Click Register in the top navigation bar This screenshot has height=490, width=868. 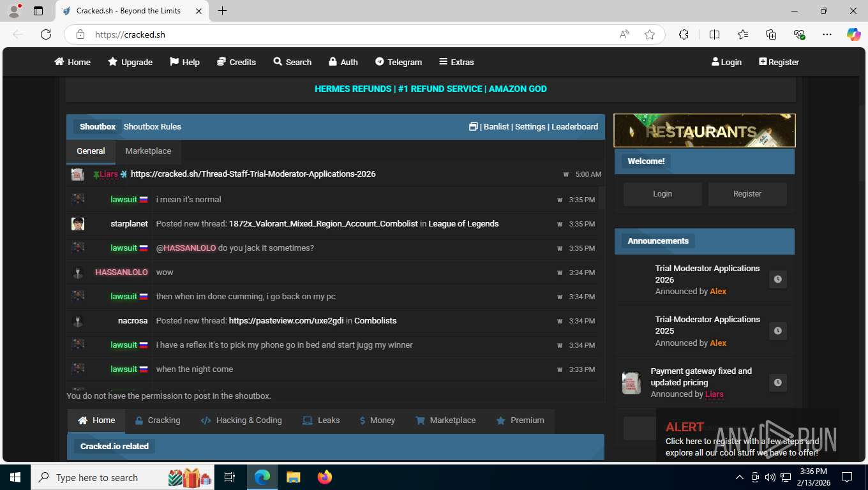point(779,62)
